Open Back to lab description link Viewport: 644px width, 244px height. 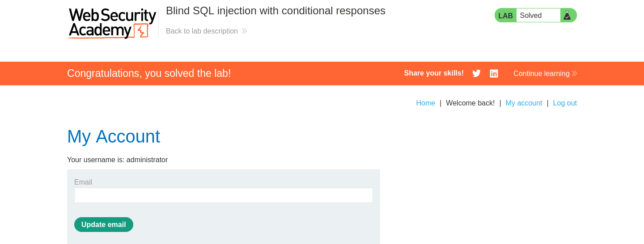coord(202,31)
